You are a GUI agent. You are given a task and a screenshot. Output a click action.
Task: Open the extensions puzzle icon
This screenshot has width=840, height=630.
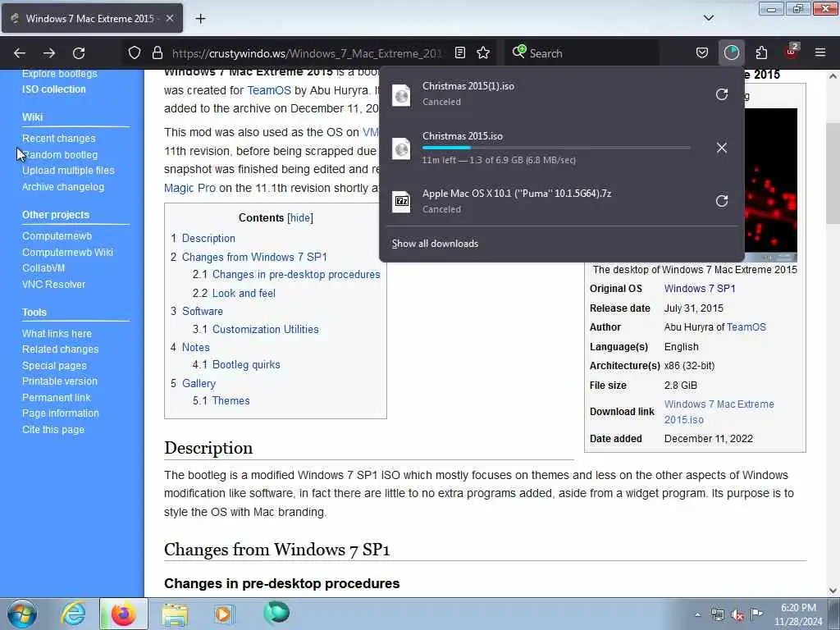[761, 52]
